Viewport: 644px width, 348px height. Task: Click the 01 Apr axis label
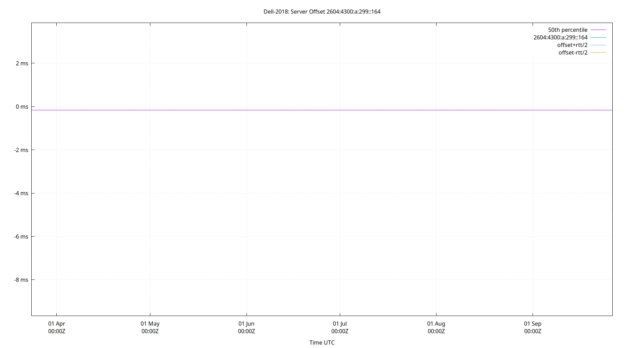click(57, 323)
